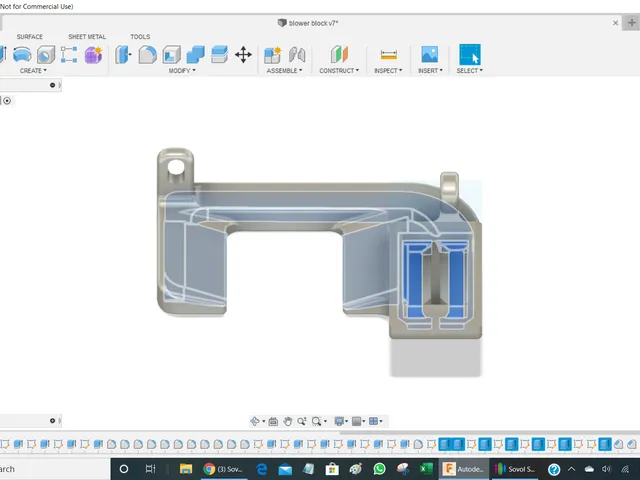Switch to the SHEET METAL tab

(87, 37)
